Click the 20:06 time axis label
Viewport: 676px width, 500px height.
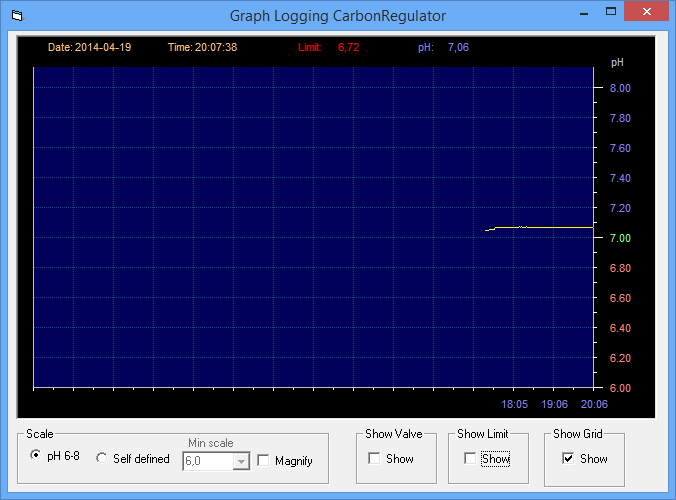tap(594, 404)
